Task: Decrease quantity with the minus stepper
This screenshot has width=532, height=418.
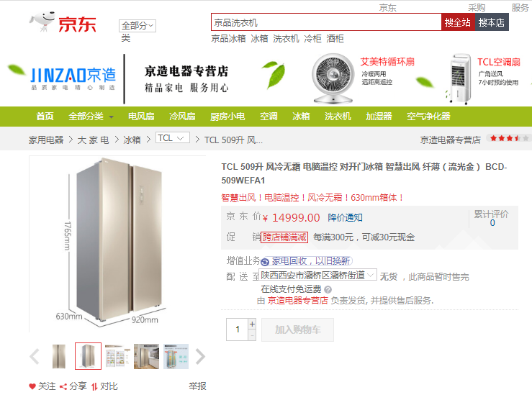Action: pyautogui.click(x=252, y=335)
